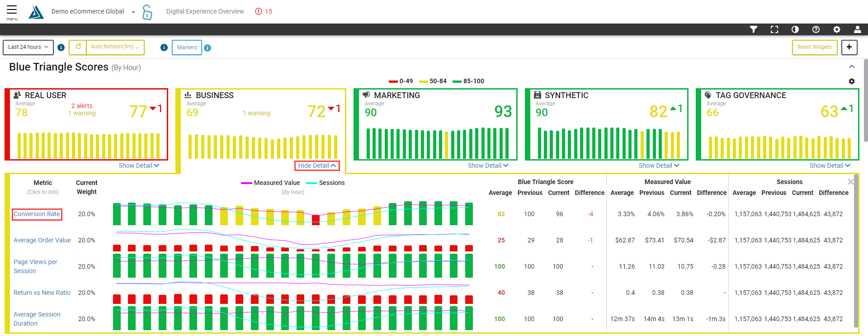The height and width of the screenshot is (336, 868).
Task: Open the user account icon
Action: coord(857,29)
